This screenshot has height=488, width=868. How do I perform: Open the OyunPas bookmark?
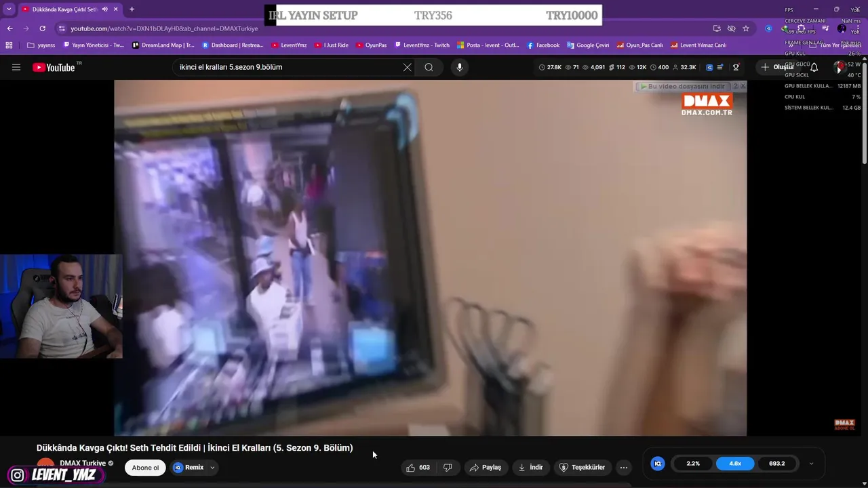[x=371, y=45]
